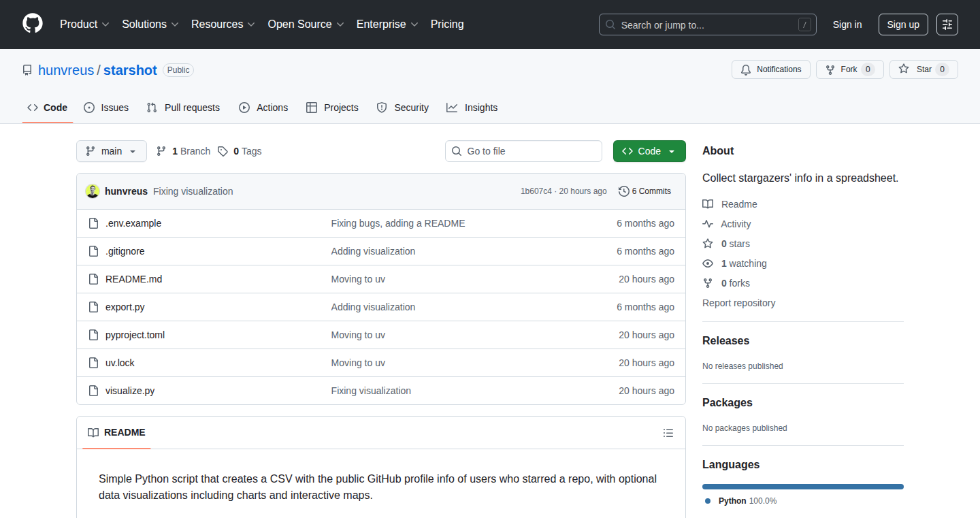The height and width of the screenshot is (518, 980).
Task: Open the starshot repository name link
Action: [x=130, y=70]
